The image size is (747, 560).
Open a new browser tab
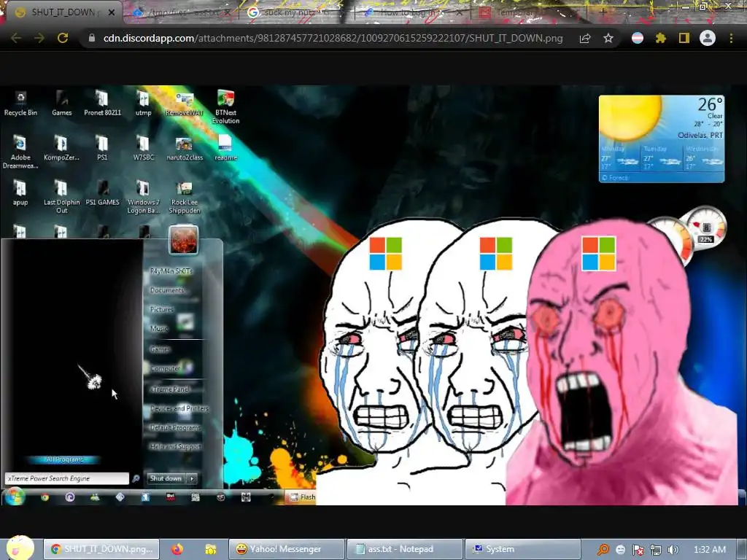pos(603,12)
